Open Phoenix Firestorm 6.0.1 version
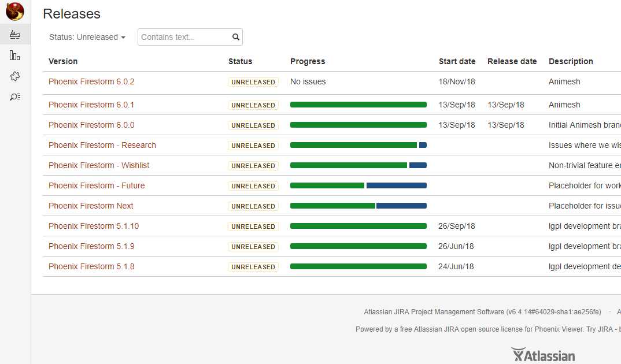 (91, 105)
